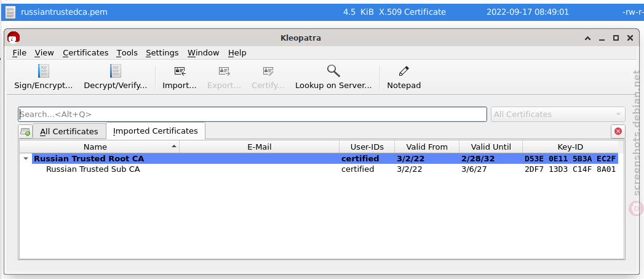The image size is (644, 279).
Task: Close current tab with red X icon
Action: pos(618,132)
